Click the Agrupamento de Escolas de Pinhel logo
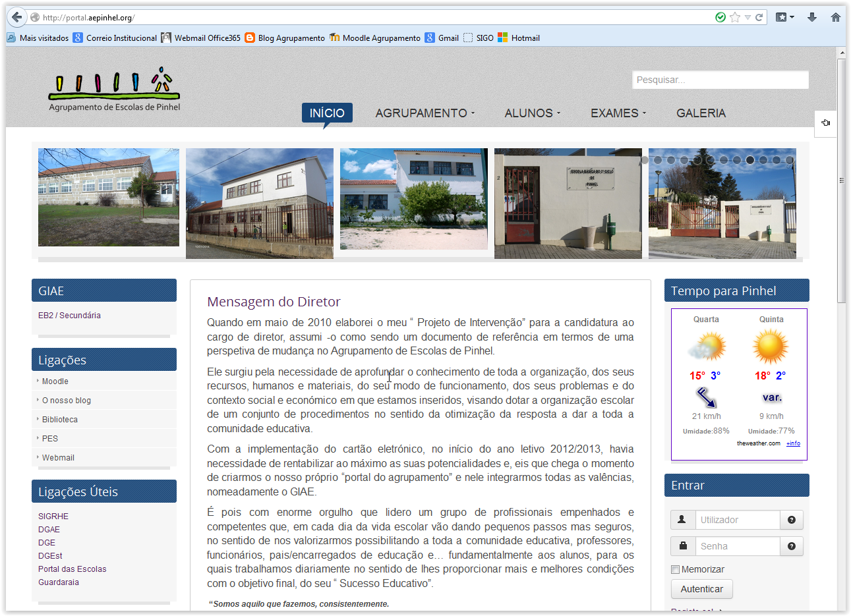Viewport: 851px width, 616px height. tap(114, 89)
